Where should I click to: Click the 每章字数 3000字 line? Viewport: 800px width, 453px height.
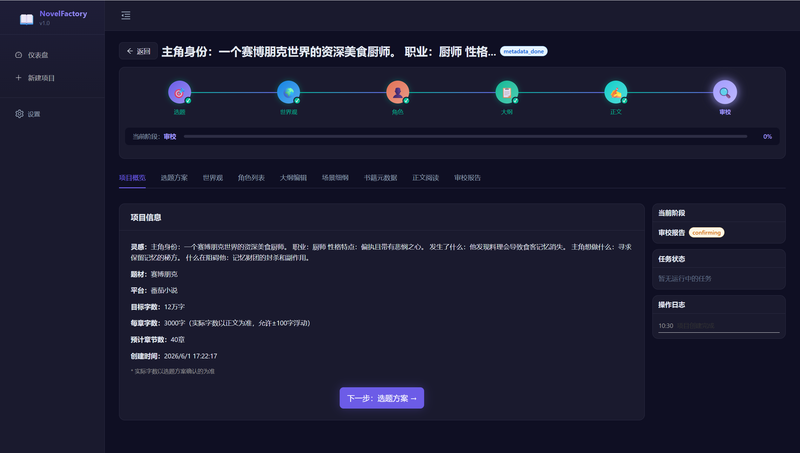(x=220, y=323)
